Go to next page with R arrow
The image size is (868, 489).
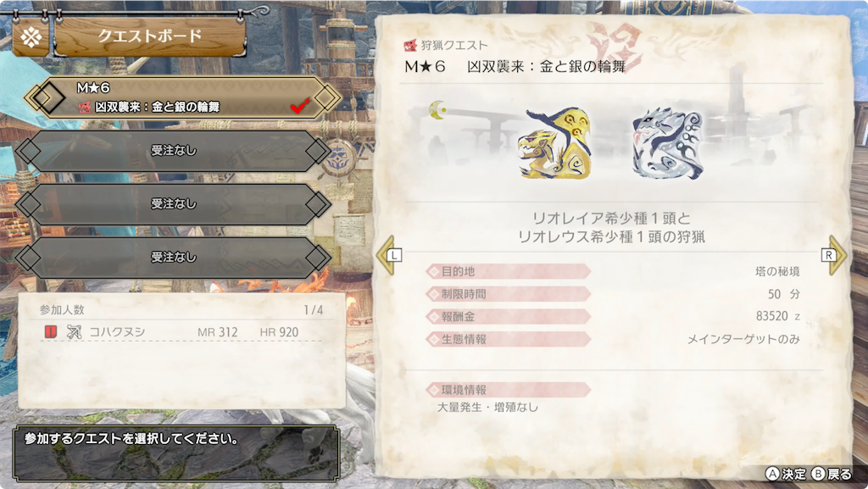[834, 255]
